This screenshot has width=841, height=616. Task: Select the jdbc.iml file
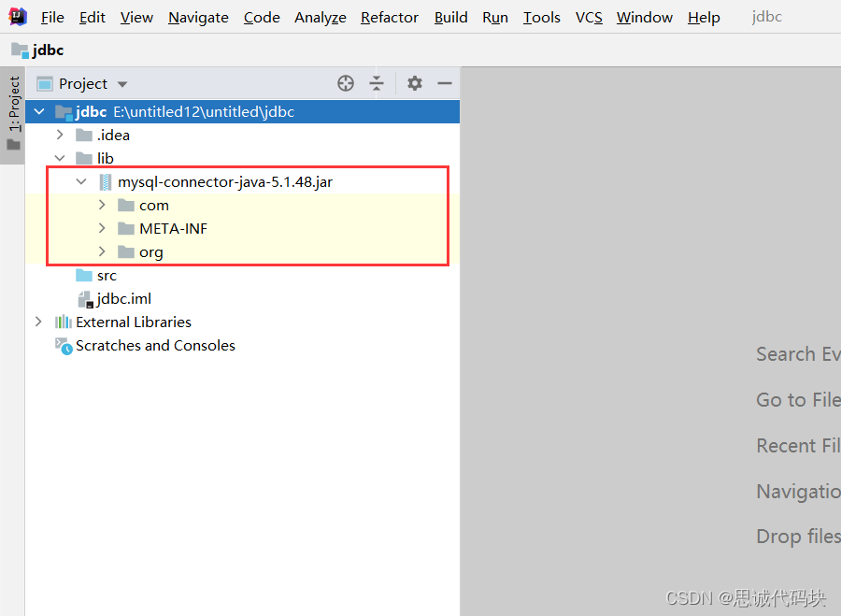242,299
